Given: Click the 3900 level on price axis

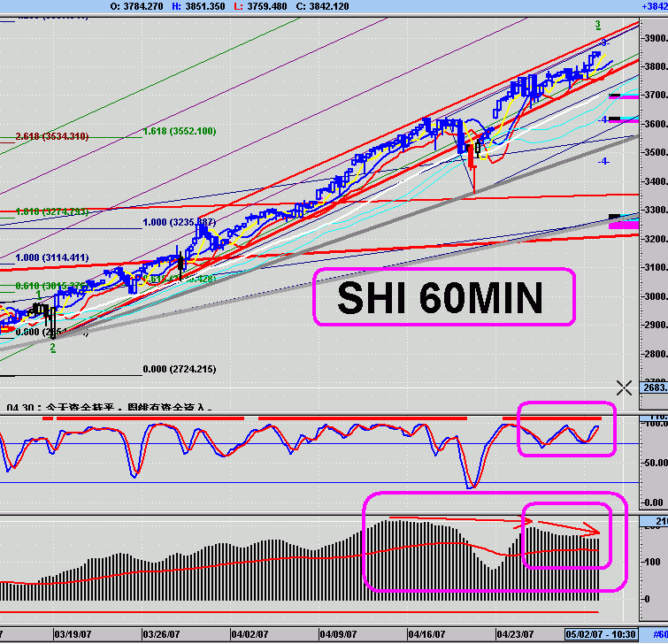Looking at the screenshot, I should pos(656,38).
